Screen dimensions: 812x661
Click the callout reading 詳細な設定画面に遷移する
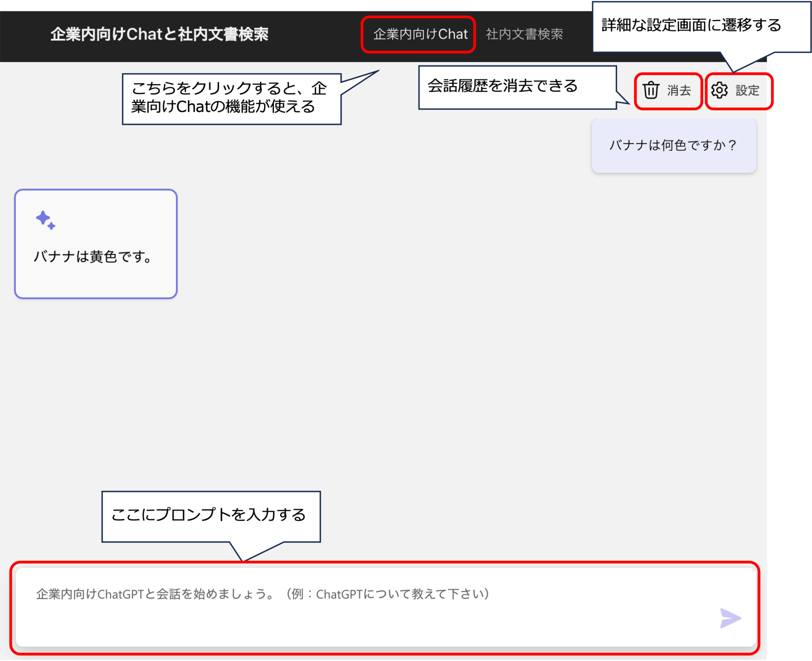pos(692,25)
